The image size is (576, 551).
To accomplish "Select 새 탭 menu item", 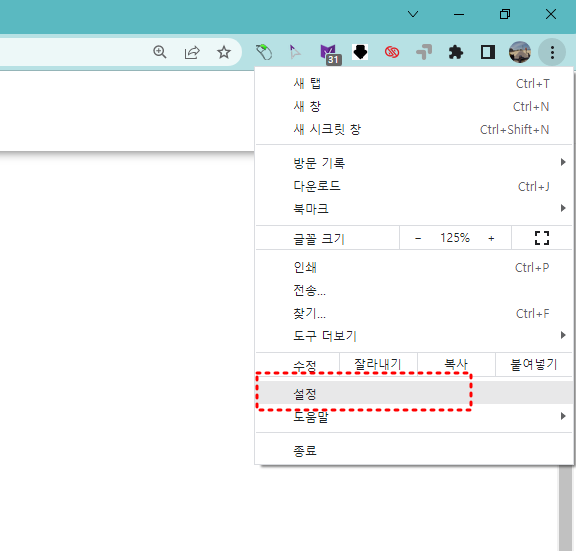I will coord(414,83).
